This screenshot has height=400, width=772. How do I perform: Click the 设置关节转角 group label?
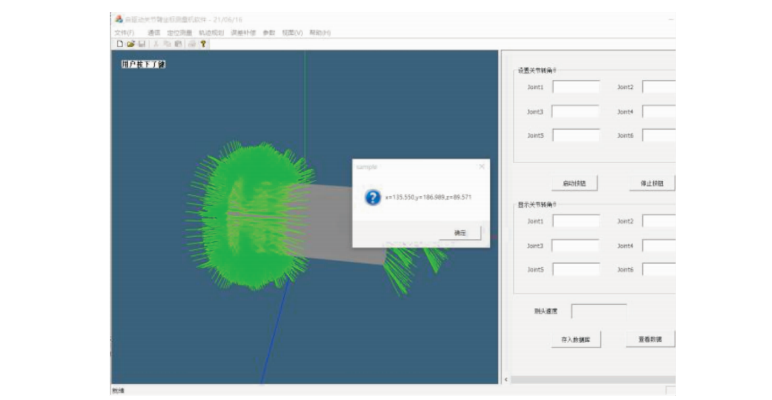[538, 70]
